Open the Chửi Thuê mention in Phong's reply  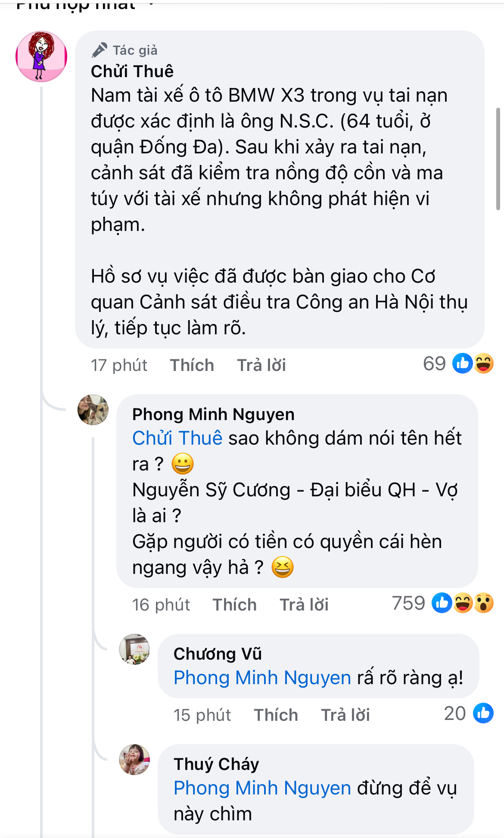click(177, 438)
